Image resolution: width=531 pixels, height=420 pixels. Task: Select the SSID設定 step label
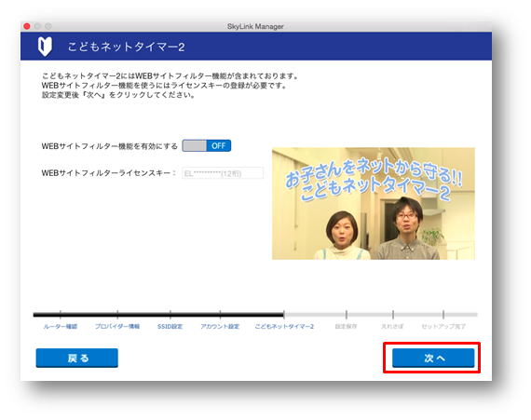point(170,327)
